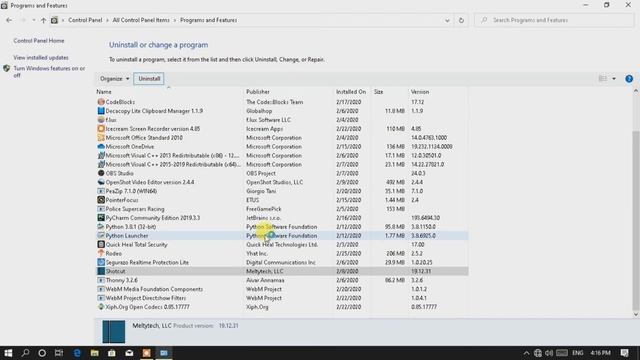Open Control Panel Home link
This screenshot has width=640, height=360.
(x=39, y=41)
